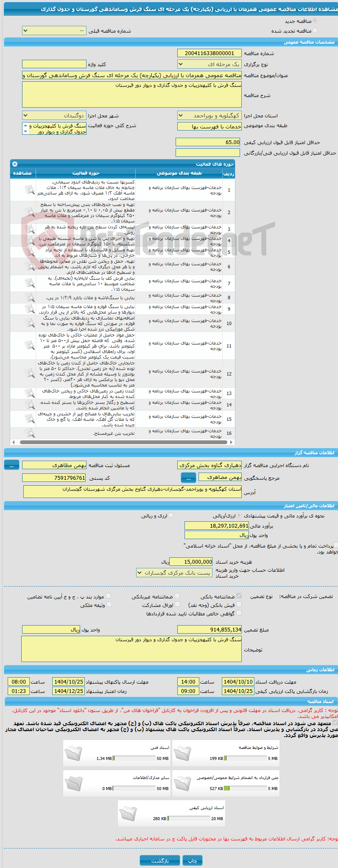
Task: Open view icon for activity row 3
Action: [x=29, y=229]
